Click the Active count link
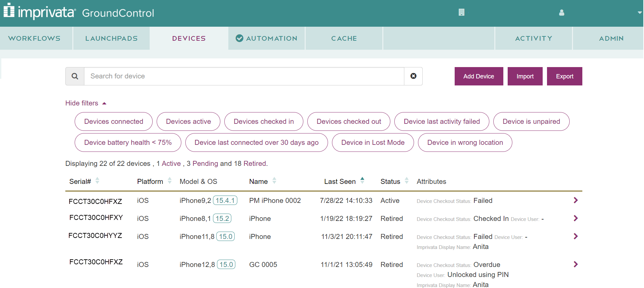 tap(171, 164)
